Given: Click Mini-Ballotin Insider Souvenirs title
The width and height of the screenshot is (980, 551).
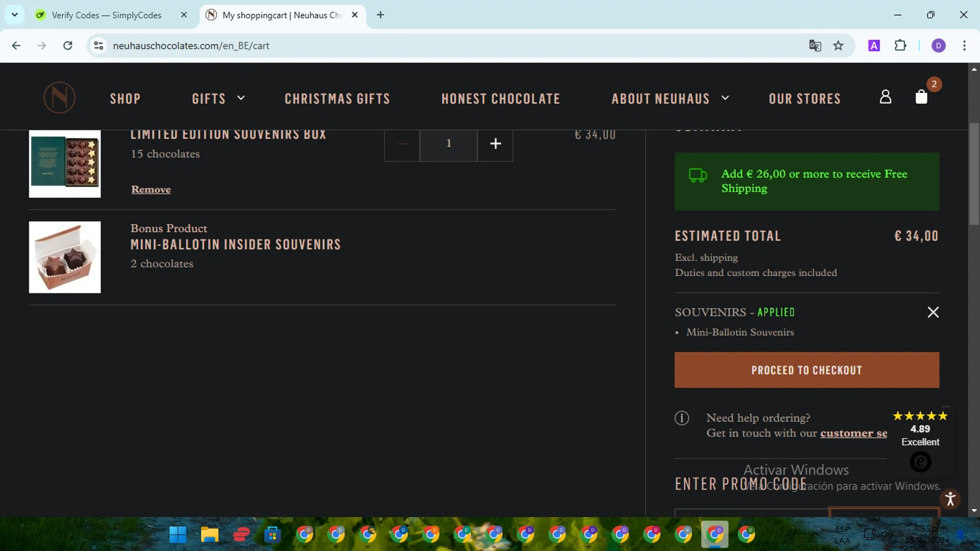Looking at the screenshot, I should tap(236, 244).
